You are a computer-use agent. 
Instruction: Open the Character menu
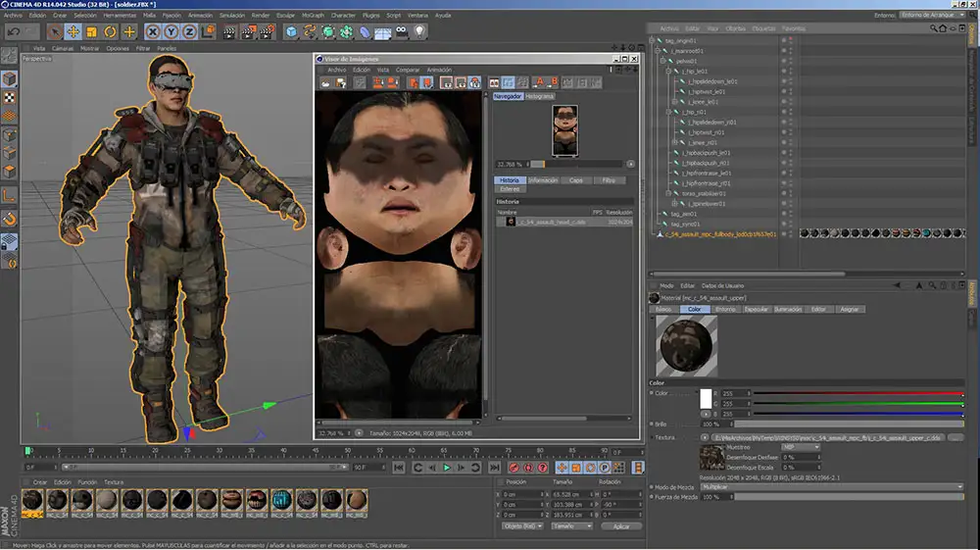click(x=343, y=15)
